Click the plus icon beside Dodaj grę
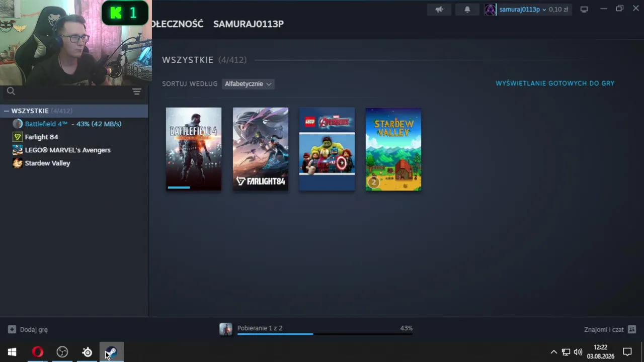Screen dimensions: 644x362 [12, 330]
